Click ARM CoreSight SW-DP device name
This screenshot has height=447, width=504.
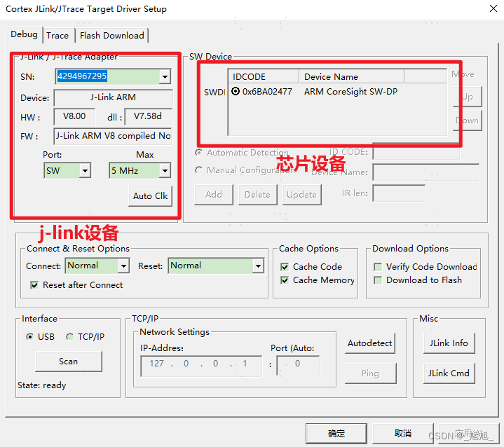click(x=350, y=92)
